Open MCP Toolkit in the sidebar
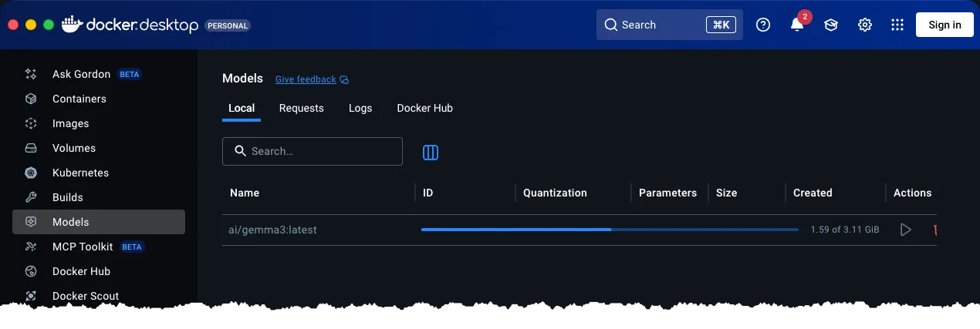The image size is (980, 329). (x=83, y=247)
